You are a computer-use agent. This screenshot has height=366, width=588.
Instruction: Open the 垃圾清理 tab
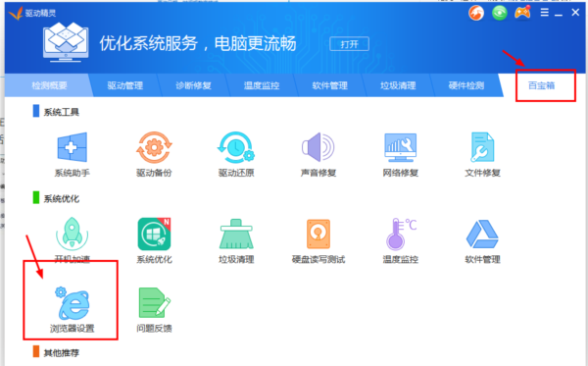tap(398, 85)
